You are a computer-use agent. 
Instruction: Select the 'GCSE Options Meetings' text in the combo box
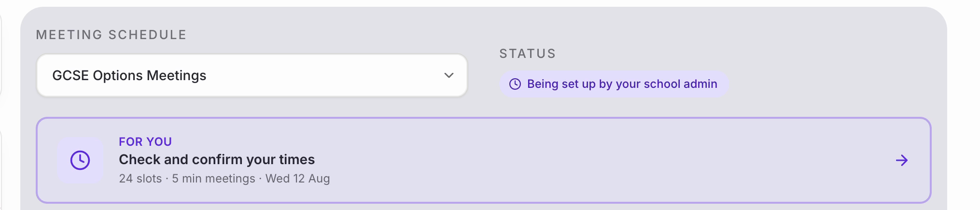tap(129, 75)
